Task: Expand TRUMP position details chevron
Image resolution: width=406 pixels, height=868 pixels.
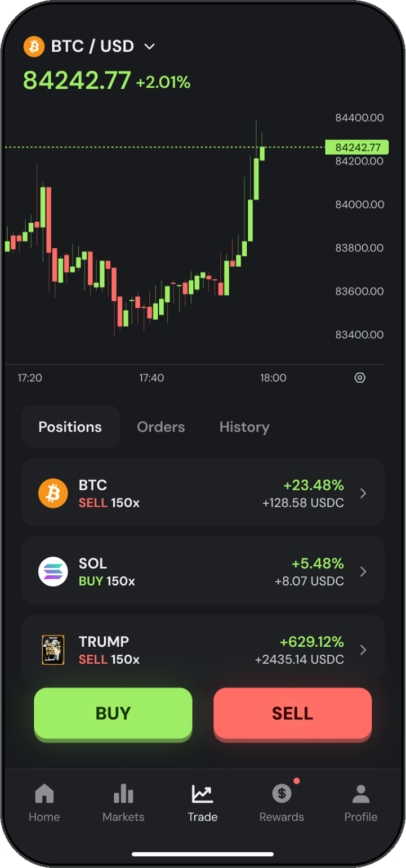Action: pyautogui.click(x=363, y=650)
